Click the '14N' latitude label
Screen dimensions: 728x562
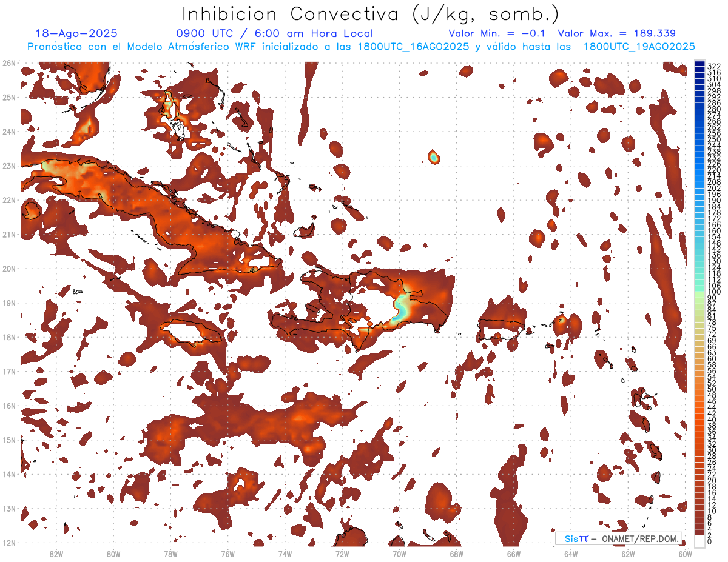[8, 474]
